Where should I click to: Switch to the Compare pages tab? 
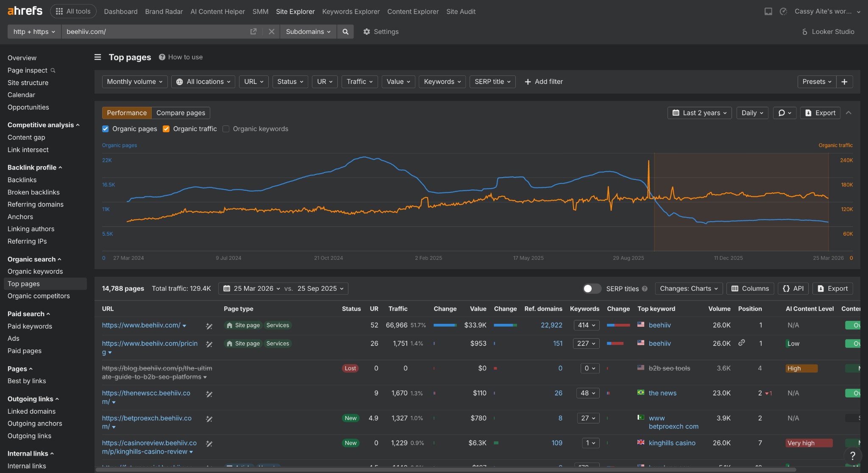(x=181, y=113)
